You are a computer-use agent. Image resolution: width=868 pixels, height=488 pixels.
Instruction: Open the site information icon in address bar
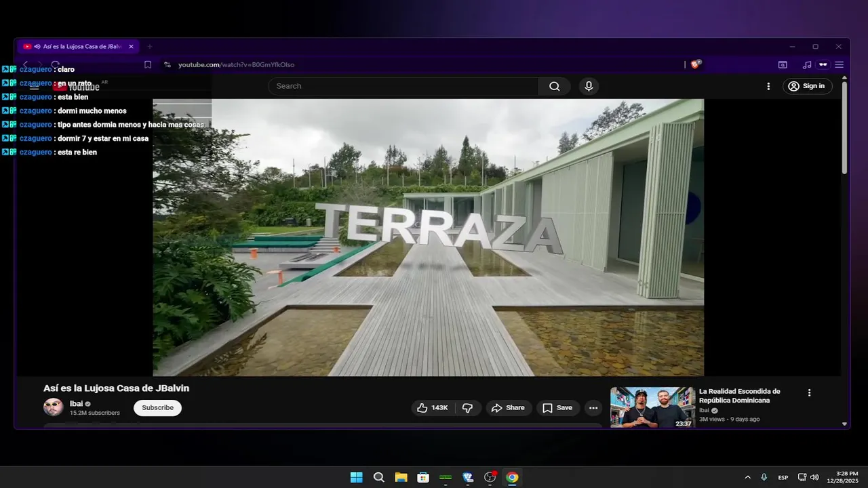pyautogui.click(x=167, y=64)
